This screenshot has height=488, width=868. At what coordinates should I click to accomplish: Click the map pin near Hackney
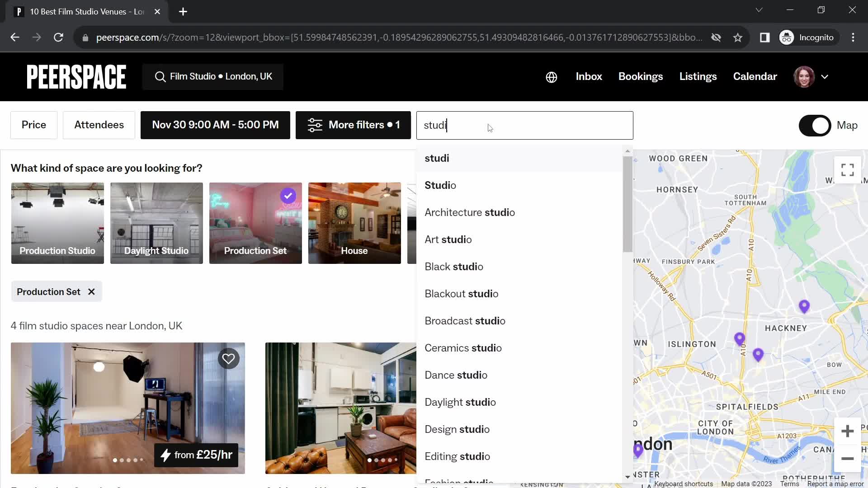[804, 306]
